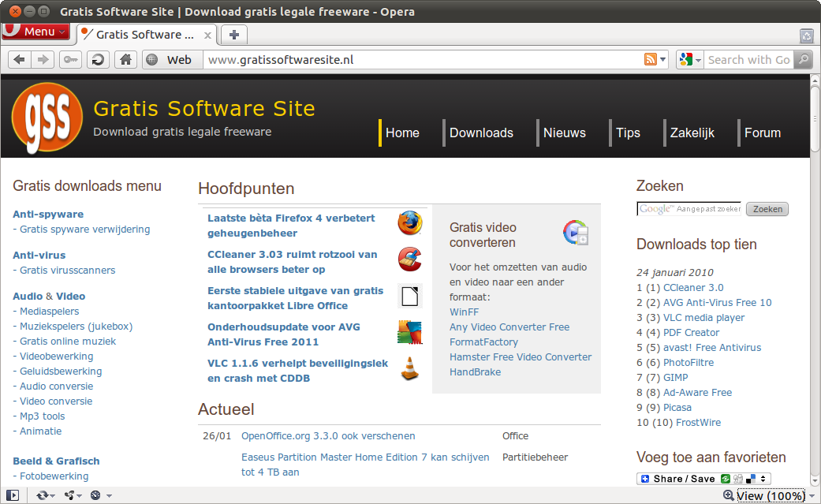821x504 pixels.
Task: Open the VLC media player link
Action: (x=703, y=318)
